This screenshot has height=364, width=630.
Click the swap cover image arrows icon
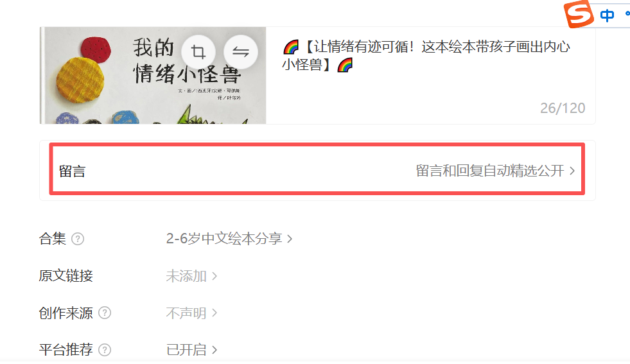[240, 52]
